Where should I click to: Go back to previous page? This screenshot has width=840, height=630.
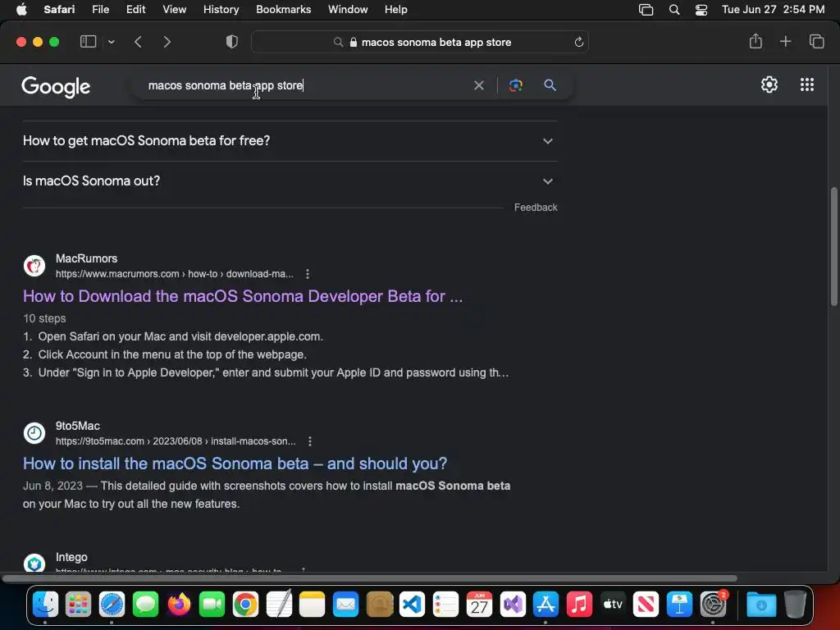[x=138, y=42]
